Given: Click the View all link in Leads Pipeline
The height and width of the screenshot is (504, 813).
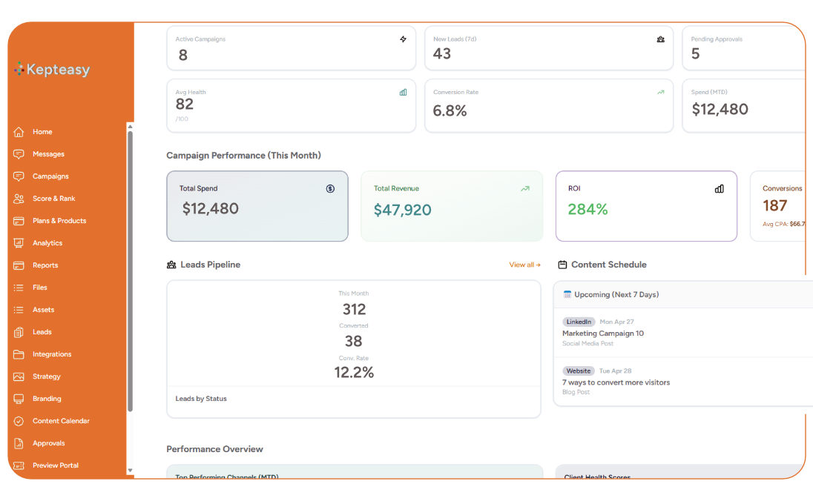Looking at the screenshot, I should tap(524, 265).
